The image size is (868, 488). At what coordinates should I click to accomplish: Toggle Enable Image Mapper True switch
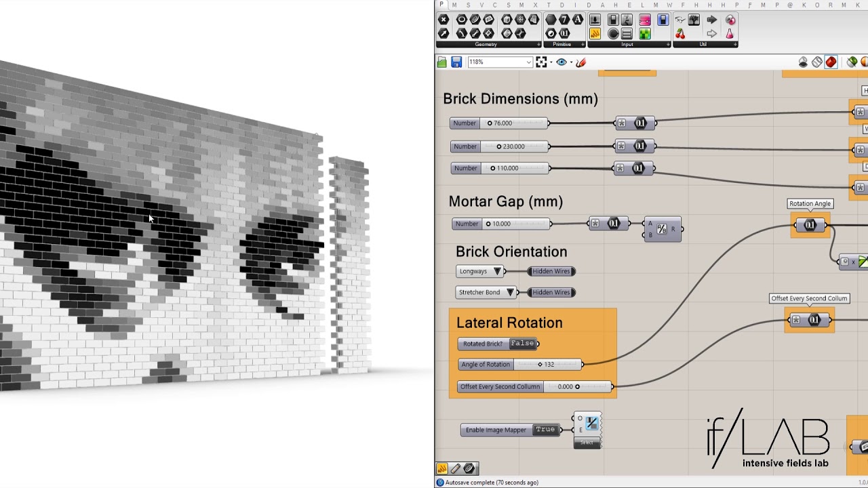tap(546, 430)
